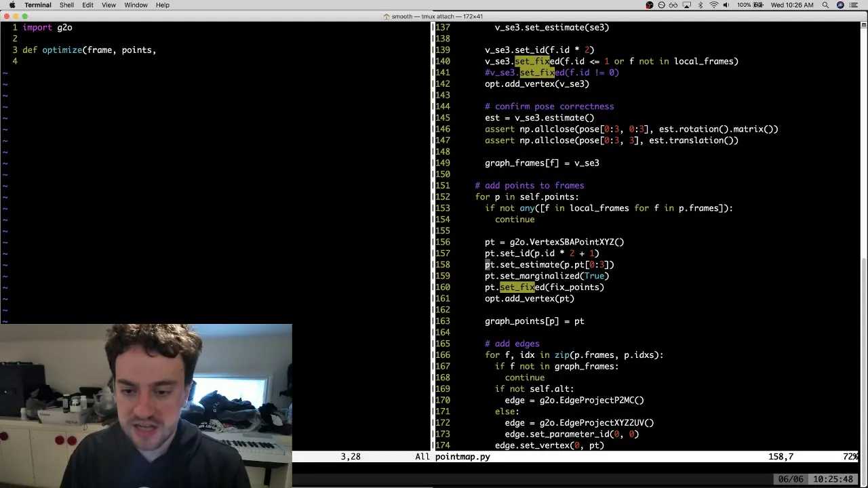Click the red-dotted round menu bar icon

coord(650,5)
